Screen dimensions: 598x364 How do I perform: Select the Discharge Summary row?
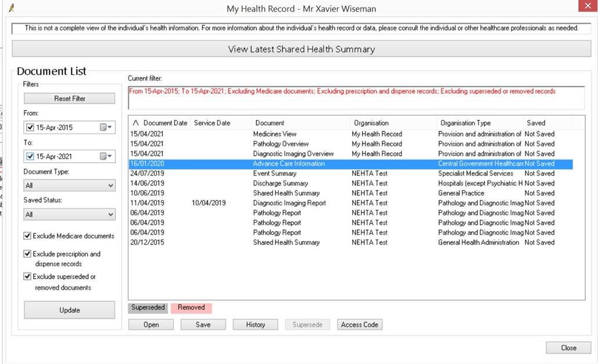click(x=351, y=183)
